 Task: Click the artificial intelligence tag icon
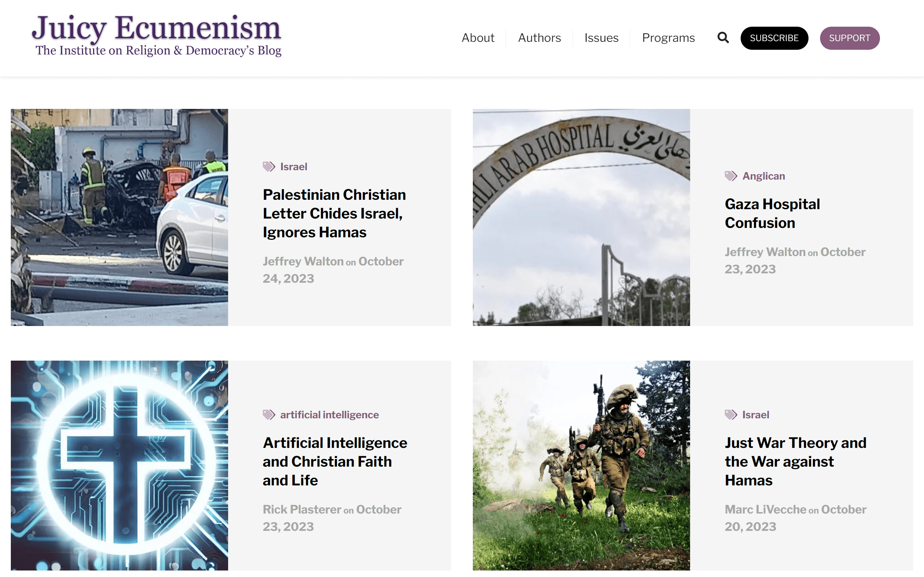pyautogui.click(x=269, y=414)
